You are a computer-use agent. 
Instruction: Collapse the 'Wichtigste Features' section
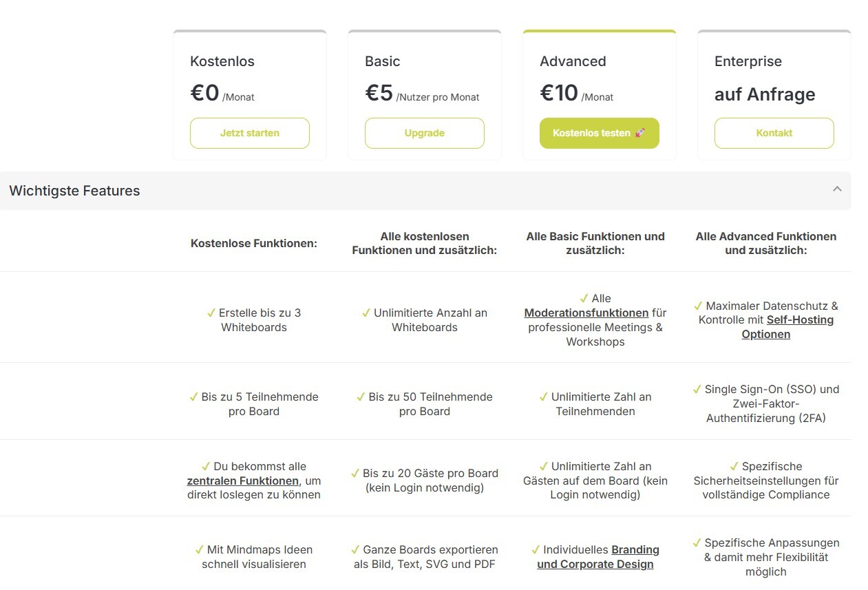point(837,189)
